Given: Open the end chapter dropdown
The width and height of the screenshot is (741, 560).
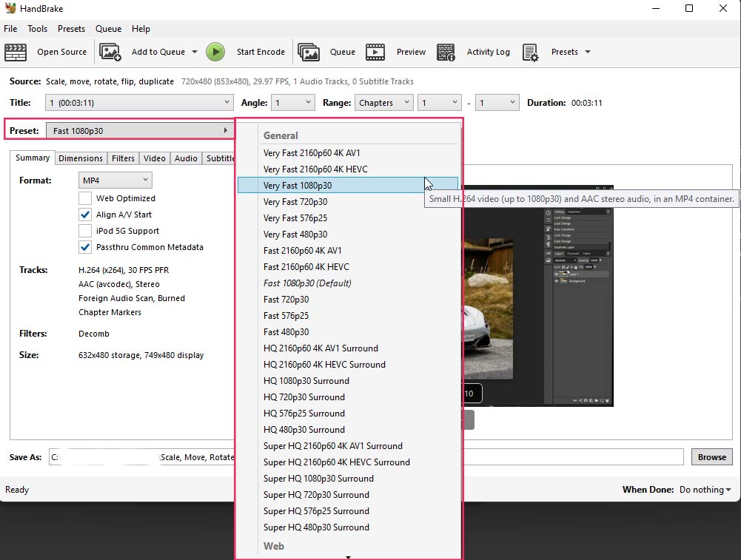Looking at the screenshot, I should click(x=497, y=103).
